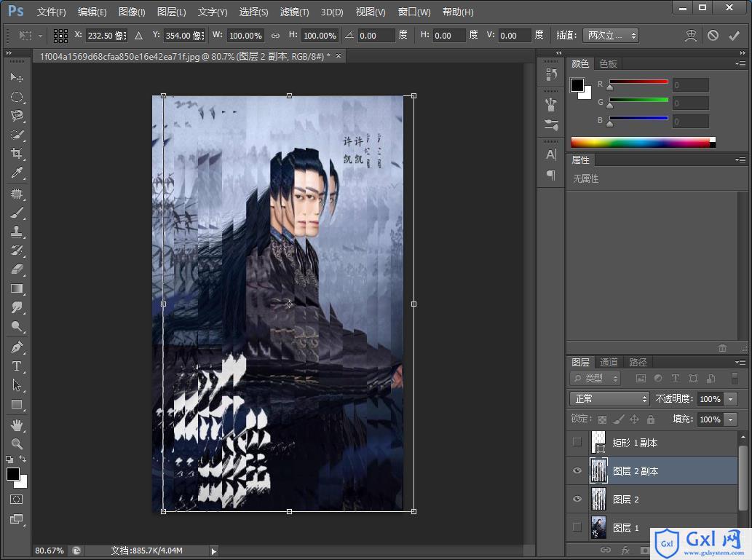This screenshot has width=752, height=560.
Task: Switch to the 通道 tab
Action: tap(609, 363)
